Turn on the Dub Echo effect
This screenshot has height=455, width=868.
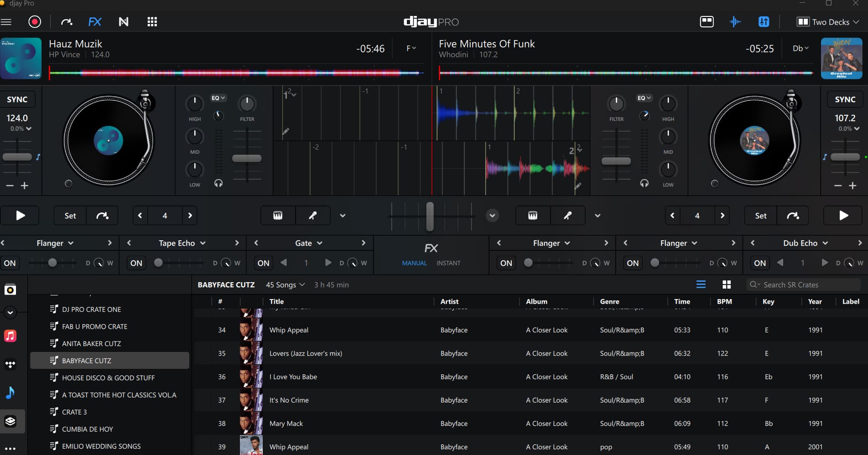(760, 263)
